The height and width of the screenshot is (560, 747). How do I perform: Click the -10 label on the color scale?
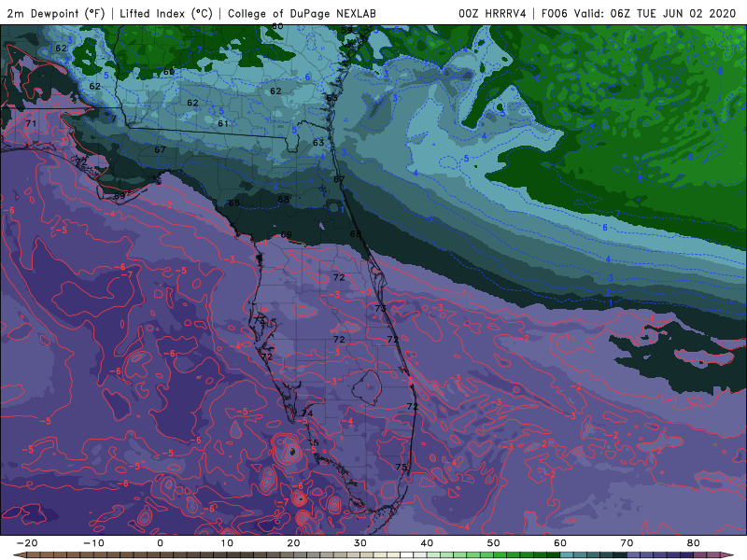[x=93, y=543]
